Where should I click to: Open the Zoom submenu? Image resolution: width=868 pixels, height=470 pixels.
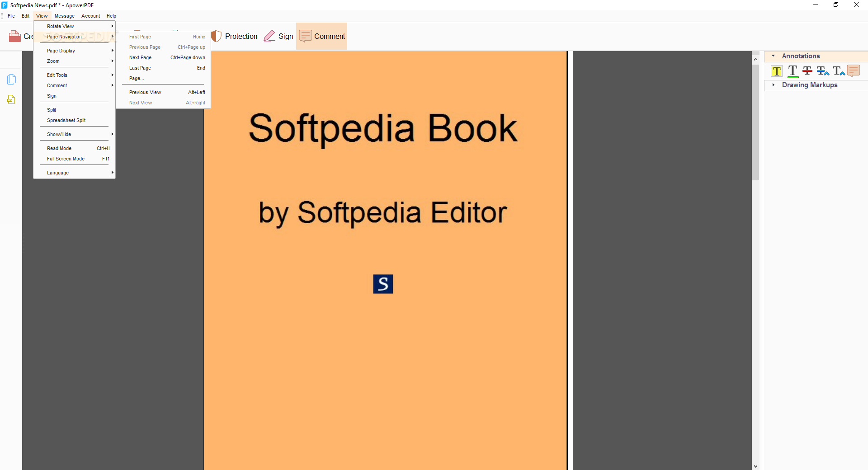pos(75,61)
